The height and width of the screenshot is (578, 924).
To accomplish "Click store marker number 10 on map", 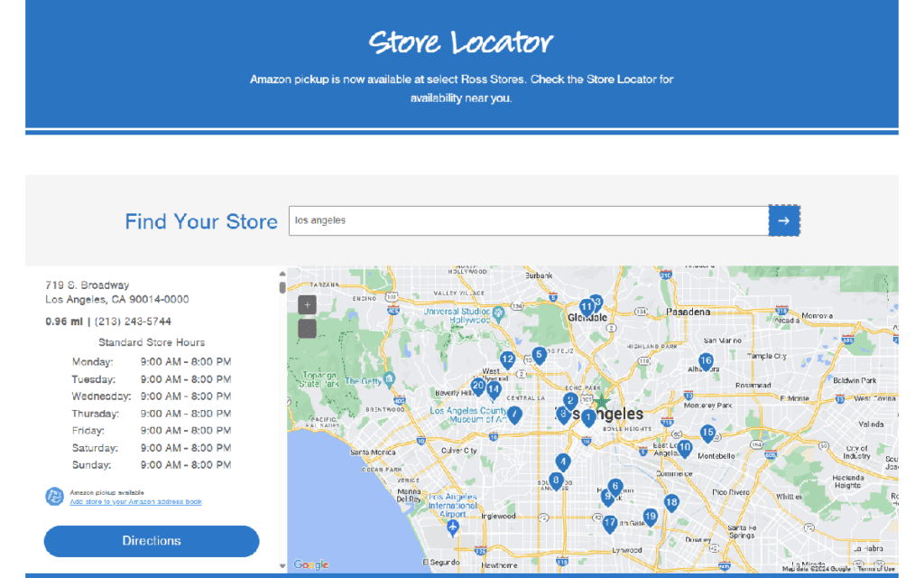I will (685, 447).
